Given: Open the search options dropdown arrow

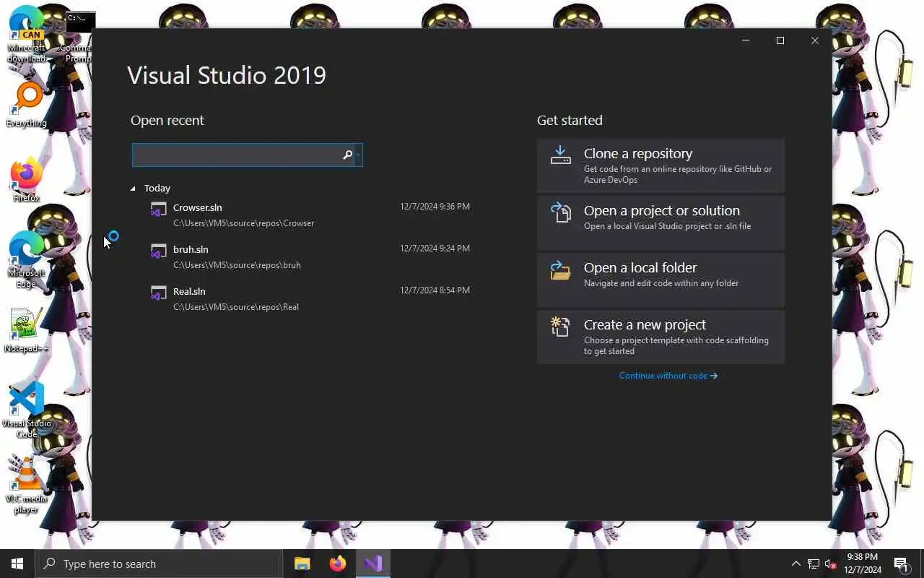Looking at the screenshot, I should click(x=358, y=155).
